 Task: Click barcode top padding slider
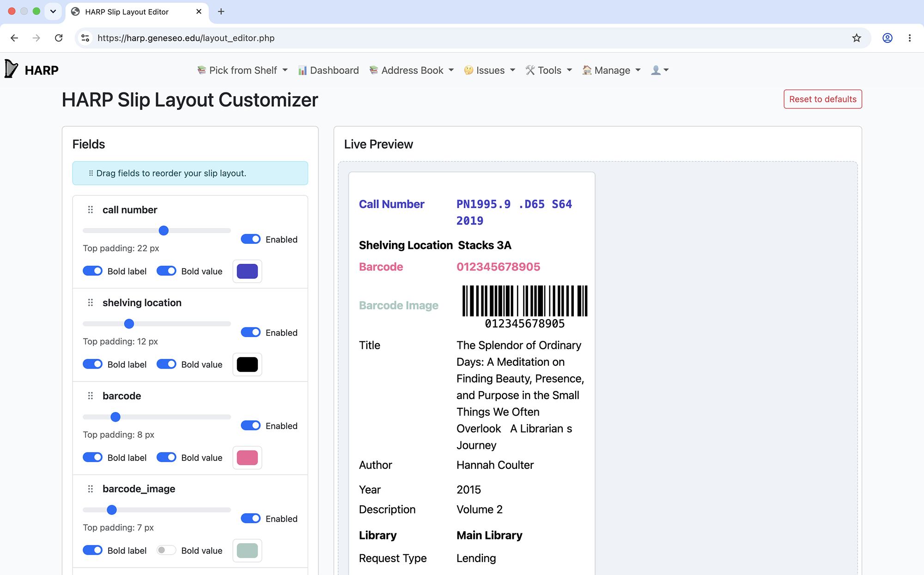tap(157, 417)
